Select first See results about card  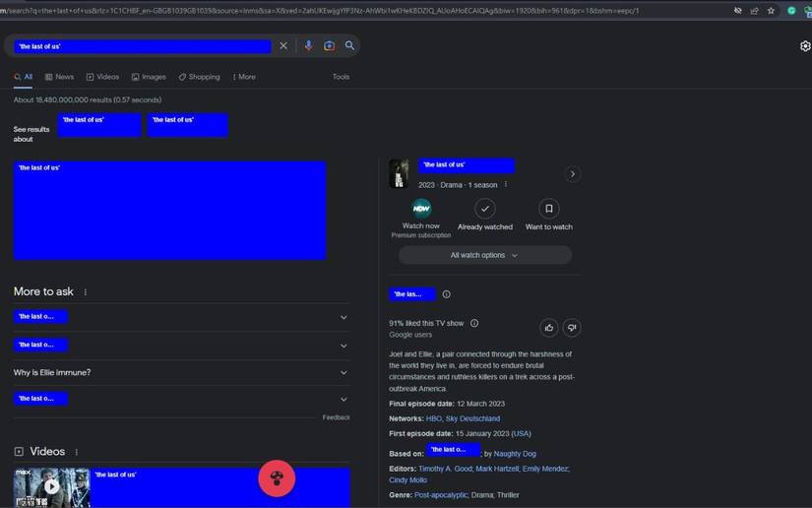[99, 125]
